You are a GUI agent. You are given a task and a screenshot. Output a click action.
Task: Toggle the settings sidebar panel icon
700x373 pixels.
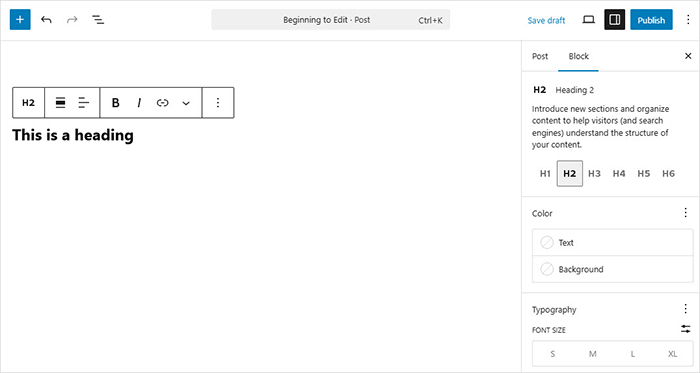tap(615, 20)
